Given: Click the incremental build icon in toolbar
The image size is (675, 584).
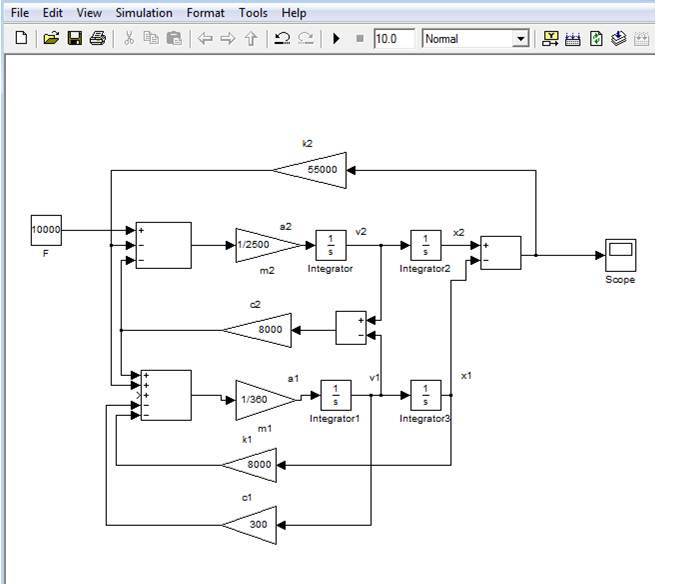Looking at the screenshot, I should click(x=573, y=39).
